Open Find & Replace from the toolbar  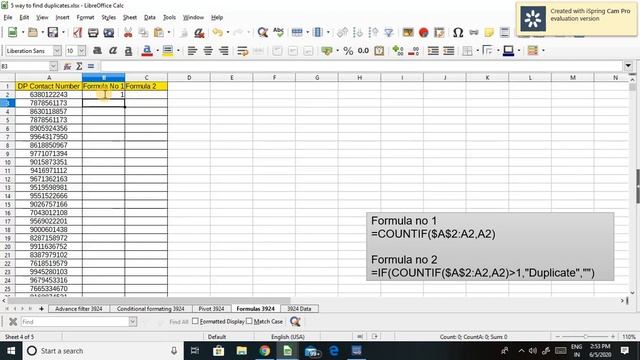[263, 32]
